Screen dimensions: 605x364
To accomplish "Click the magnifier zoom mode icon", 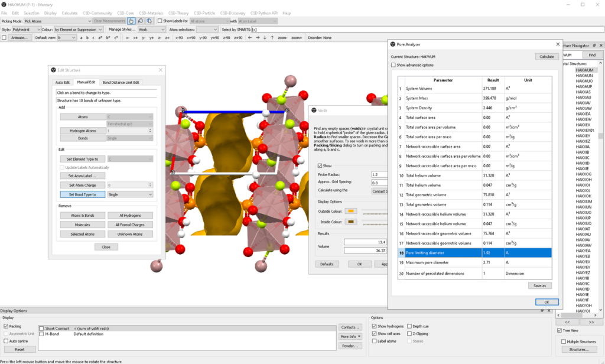I will 141,21.
